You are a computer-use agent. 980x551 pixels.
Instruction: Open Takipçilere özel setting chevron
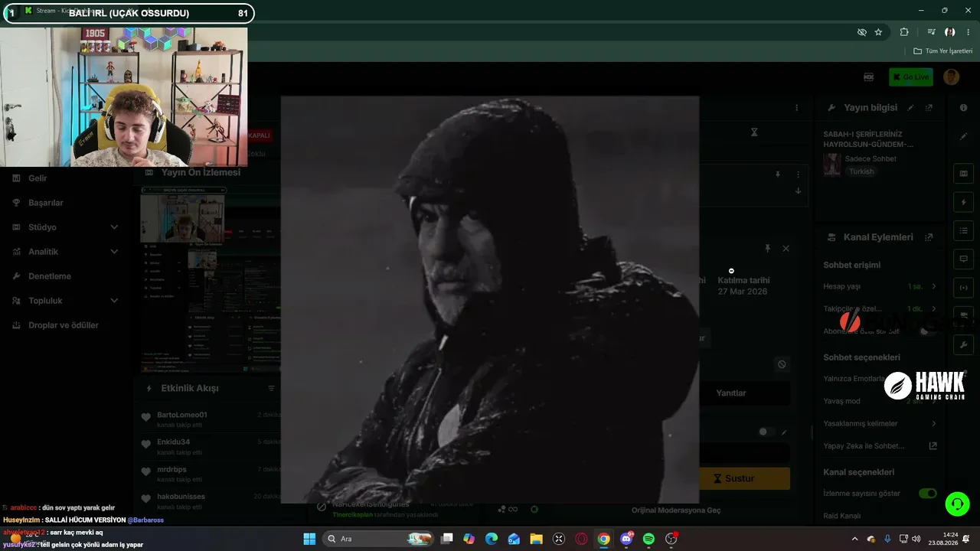click(933, 308)
